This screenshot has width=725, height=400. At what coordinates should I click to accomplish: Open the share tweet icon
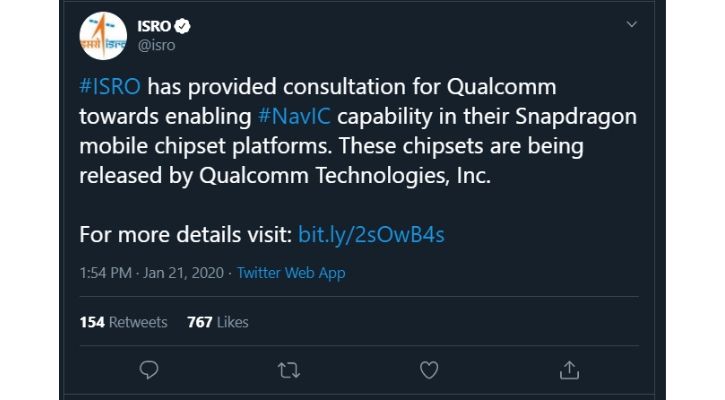(x=569, y=370)
